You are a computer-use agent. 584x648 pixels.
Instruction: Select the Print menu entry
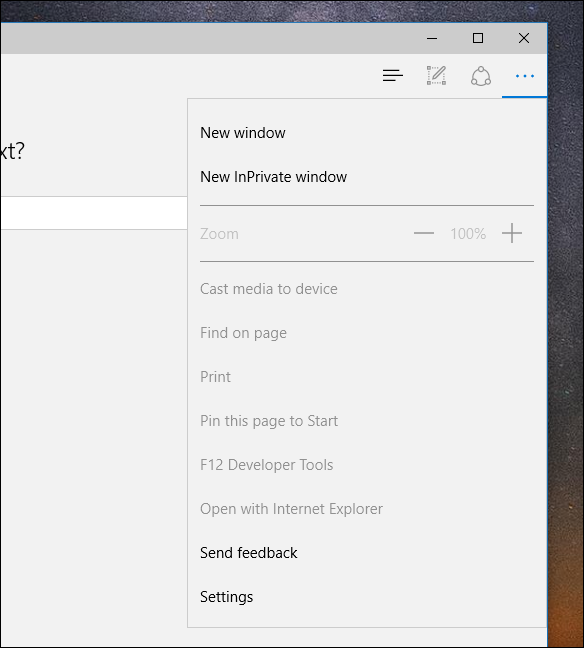pos(215,377)
